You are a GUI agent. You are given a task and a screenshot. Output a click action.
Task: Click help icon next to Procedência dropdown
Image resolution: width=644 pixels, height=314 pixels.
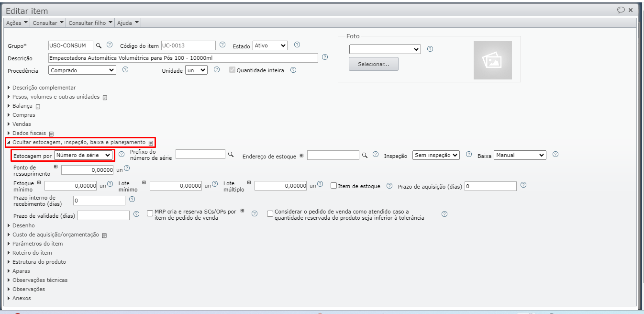click(125, 69)
